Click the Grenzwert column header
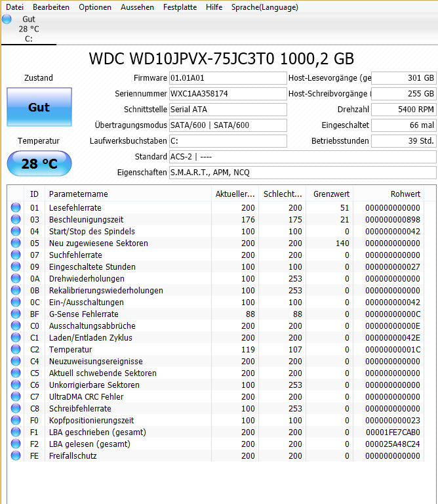438x504 pixels. [329, 194]
